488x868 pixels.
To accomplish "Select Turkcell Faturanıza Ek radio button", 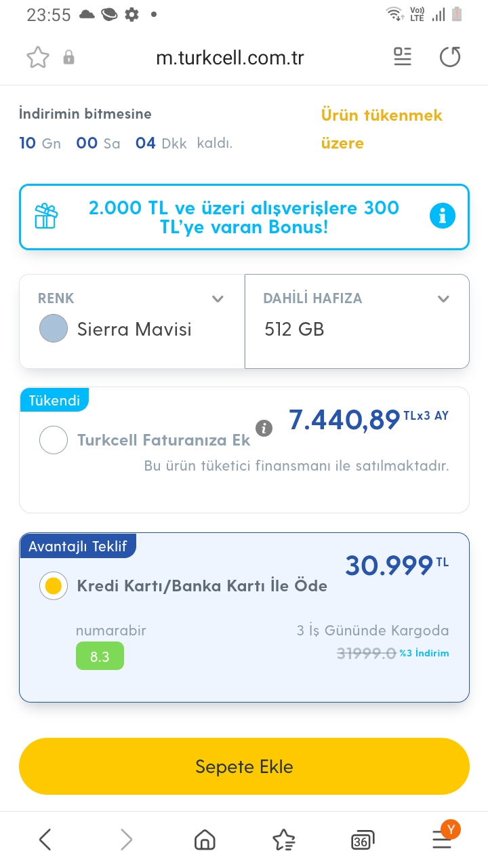I will 54,440.
